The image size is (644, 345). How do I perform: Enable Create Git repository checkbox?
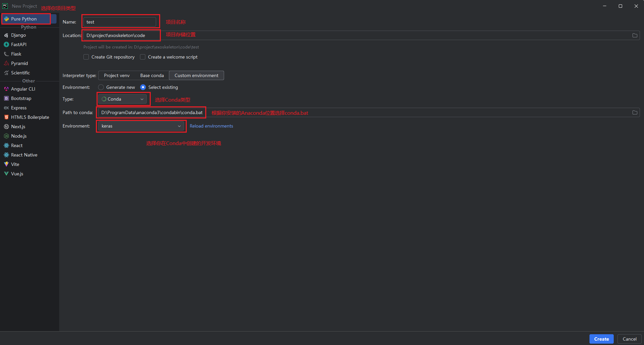tap(86, 57)
